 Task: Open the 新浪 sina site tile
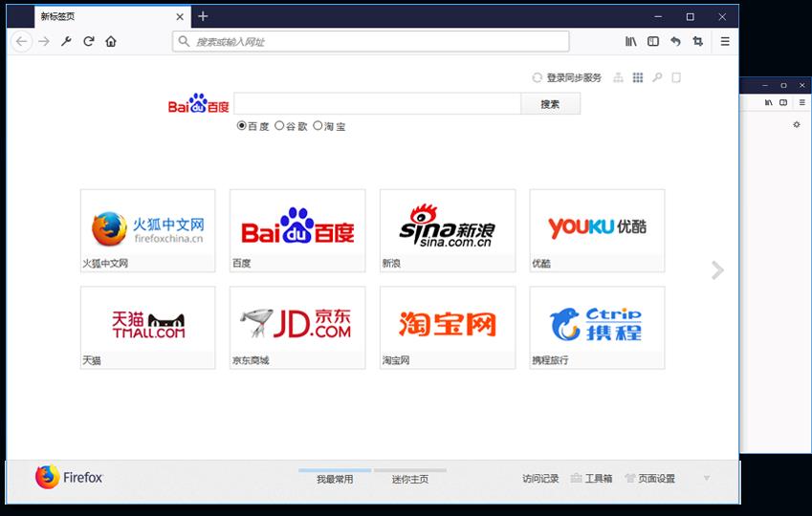(448, 231)
